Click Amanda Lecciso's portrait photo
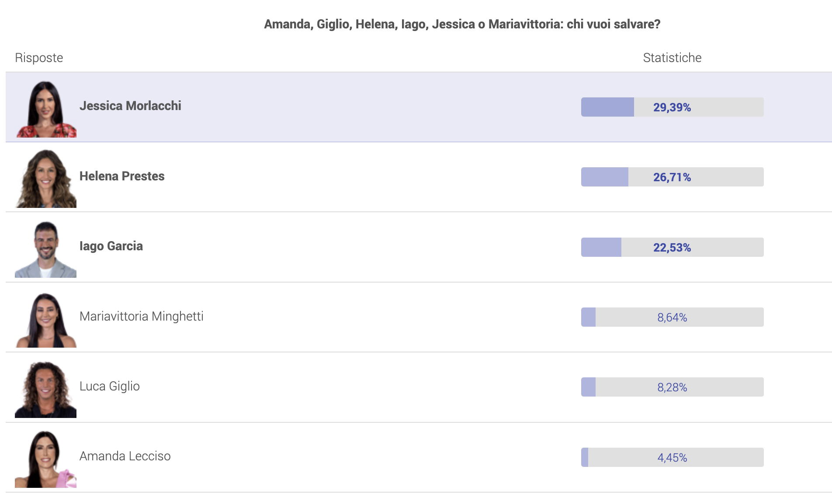The height and width of the screenshot is (504, 832). (x=46, y=459)
